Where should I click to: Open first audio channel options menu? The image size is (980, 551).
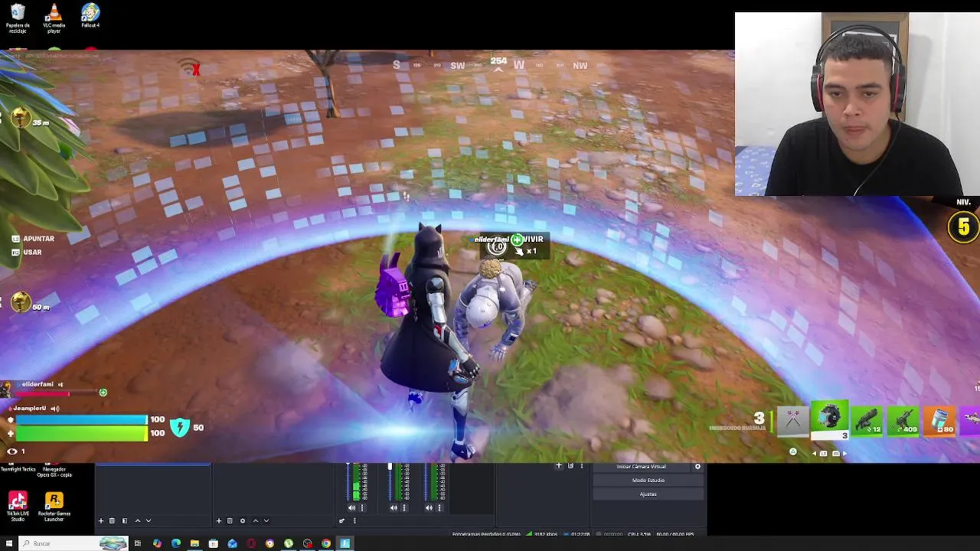[x=362, y=507]
